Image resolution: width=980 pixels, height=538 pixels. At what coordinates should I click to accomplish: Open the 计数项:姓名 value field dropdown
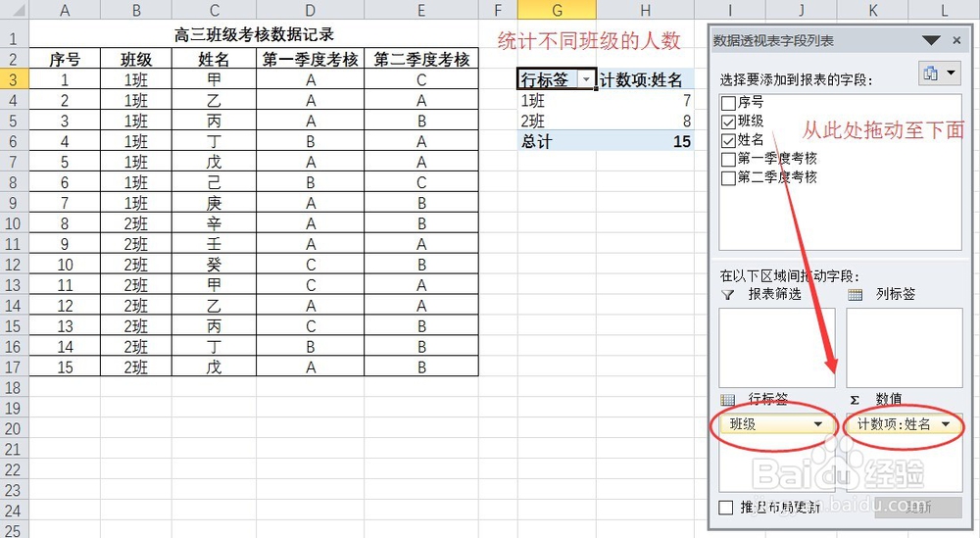(946, 424)
